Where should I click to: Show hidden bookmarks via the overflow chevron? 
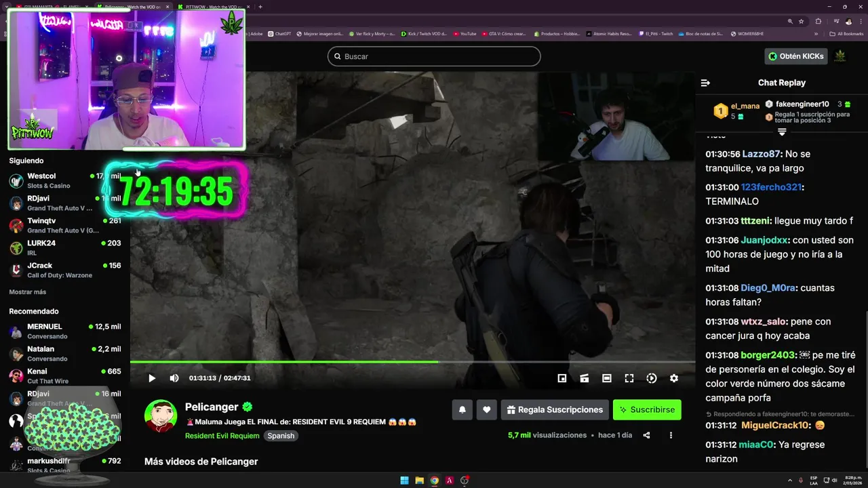click(x=816, y=33)
